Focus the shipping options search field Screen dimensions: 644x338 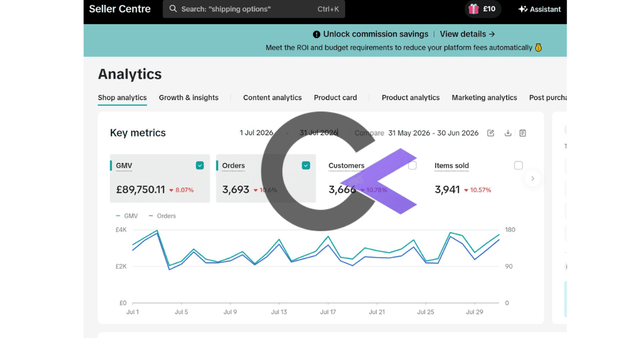254,9
